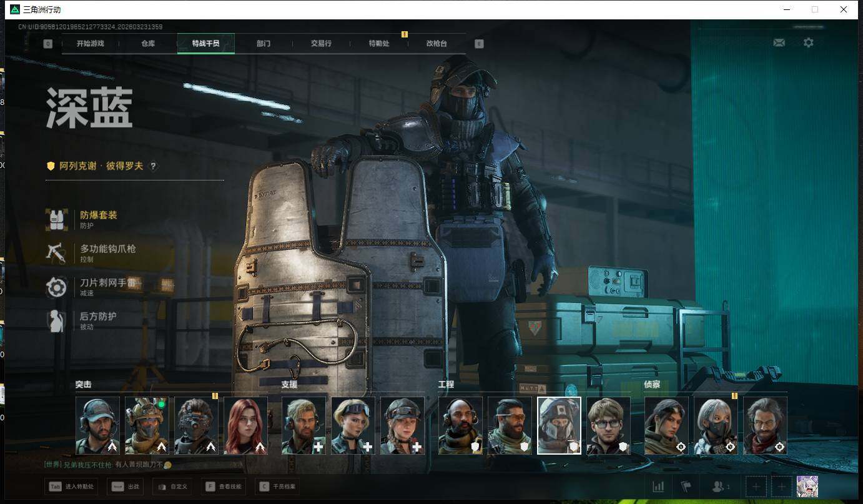Open the 自定义 button
This screenshot has height=504, width=863.
pyautogui.click(x=172, y=487)
